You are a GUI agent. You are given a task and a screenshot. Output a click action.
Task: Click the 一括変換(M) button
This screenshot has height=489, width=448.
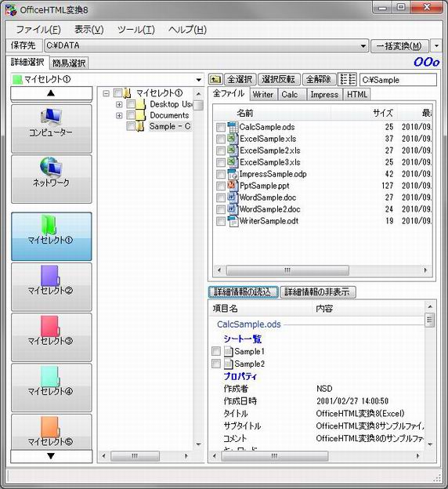coord(399,46)
